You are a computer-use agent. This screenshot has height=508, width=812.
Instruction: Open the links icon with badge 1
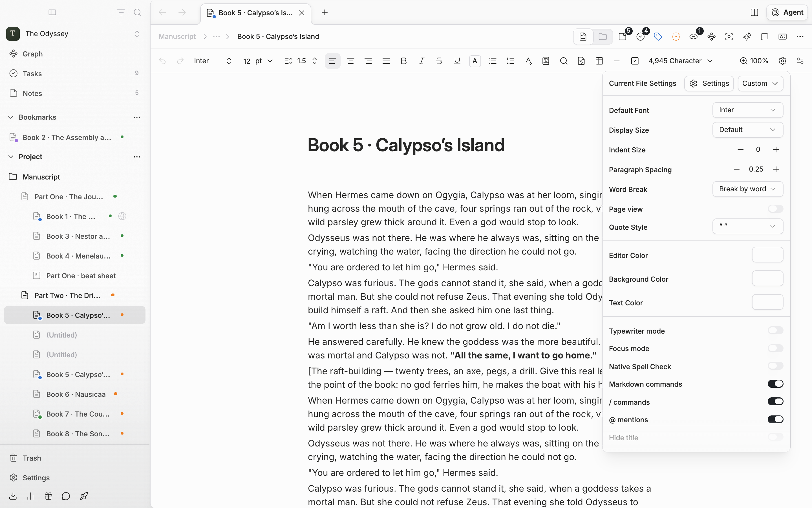coord(694,37)
